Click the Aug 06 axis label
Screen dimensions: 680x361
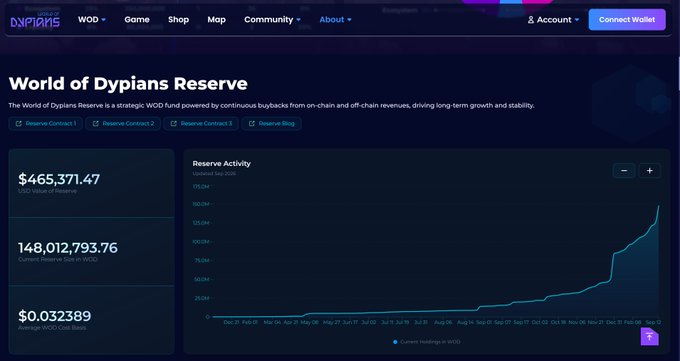(443, 322)
